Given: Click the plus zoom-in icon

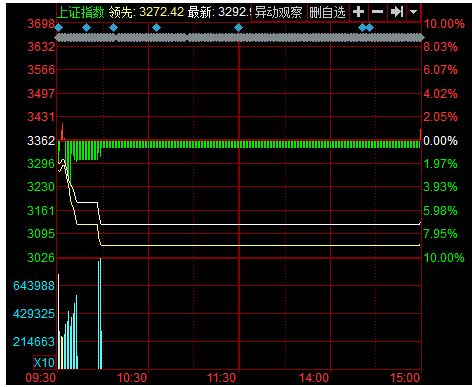Looking at the screenshot, I should coord(358,12).
